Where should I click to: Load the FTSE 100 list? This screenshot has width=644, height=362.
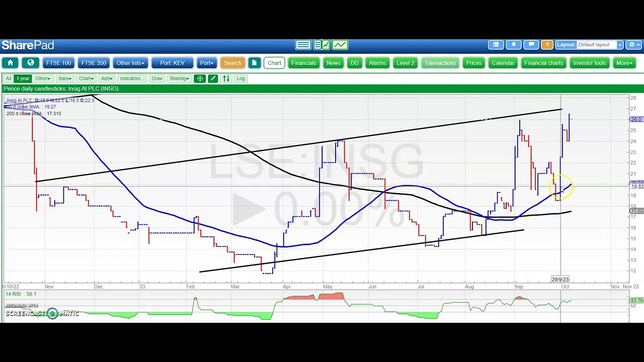pyautogui.click(x=58, y=63)
